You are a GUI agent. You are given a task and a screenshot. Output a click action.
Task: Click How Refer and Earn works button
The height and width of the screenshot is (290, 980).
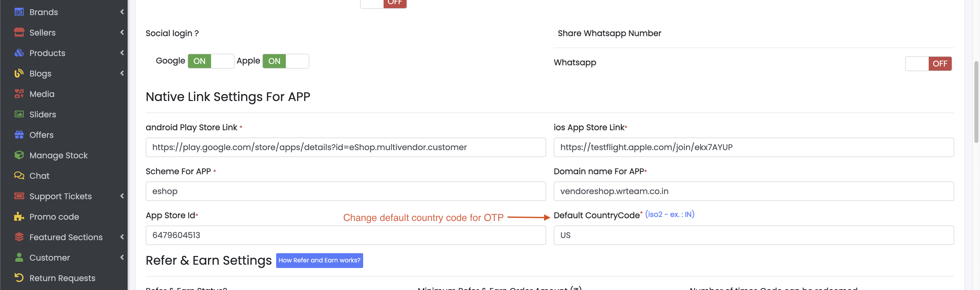[x=319, y=260]
